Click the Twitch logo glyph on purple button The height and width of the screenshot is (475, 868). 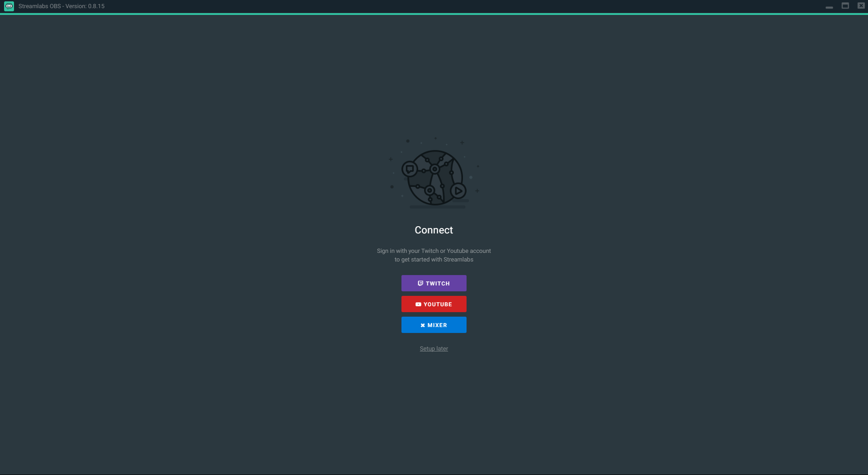pyautogui.click(x=420, y=283)
